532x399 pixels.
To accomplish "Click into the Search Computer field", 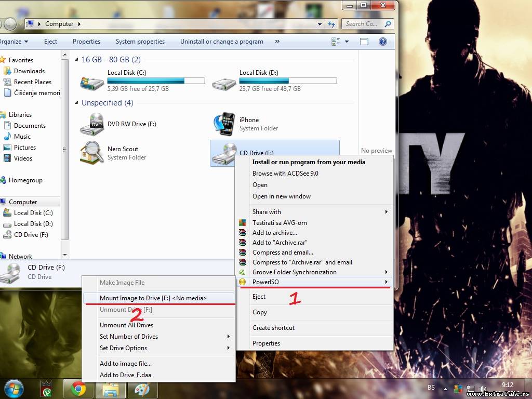I will [x=362, y=24].
